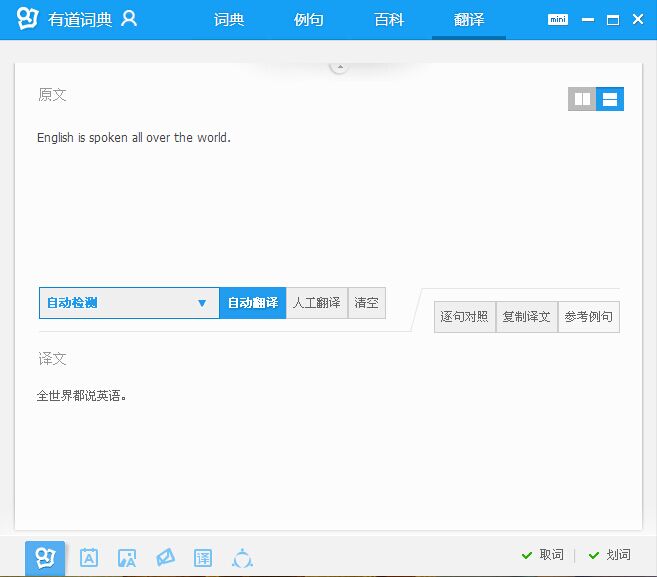Toggle the 划词 selection translate option
This screenshot has width=657, height=577.
click(610, 555)
